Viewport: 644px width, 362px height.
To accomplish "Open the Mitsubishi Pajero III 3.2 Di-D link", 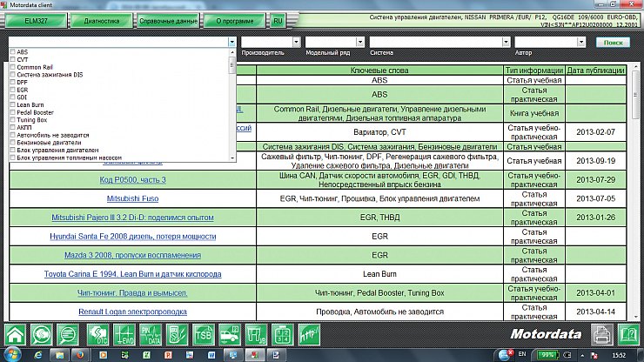I will (x=132, y=218).
